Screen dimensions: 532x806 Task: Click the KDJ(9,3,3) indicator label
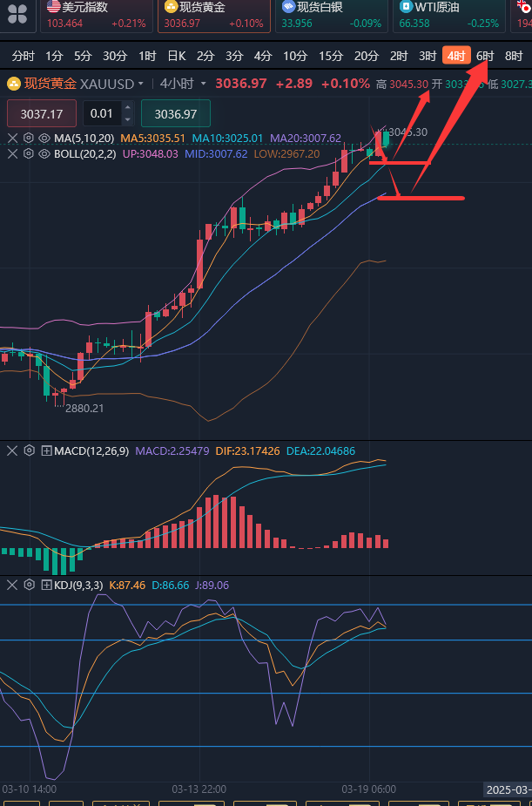pos(78,585)
